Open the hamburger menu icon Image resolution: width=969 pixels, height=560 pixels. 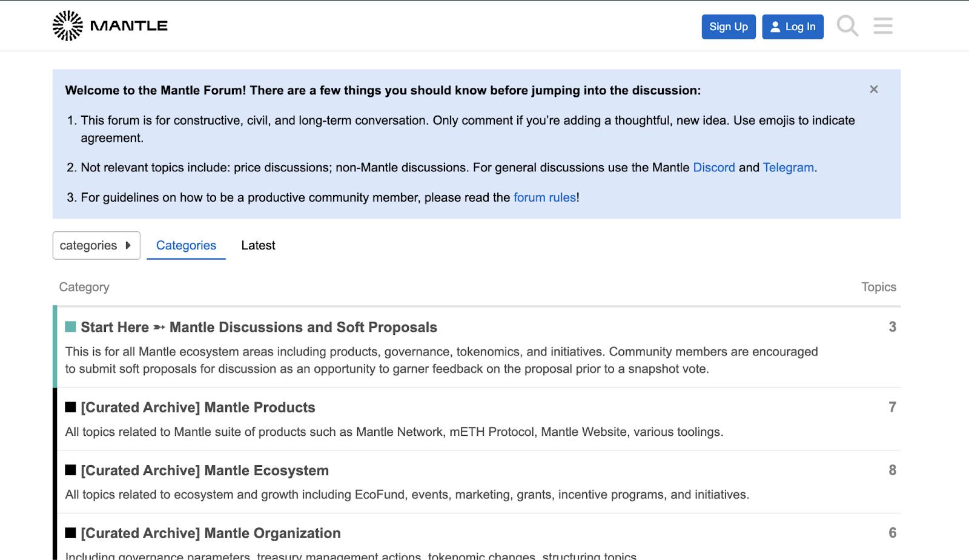point(883,26)
